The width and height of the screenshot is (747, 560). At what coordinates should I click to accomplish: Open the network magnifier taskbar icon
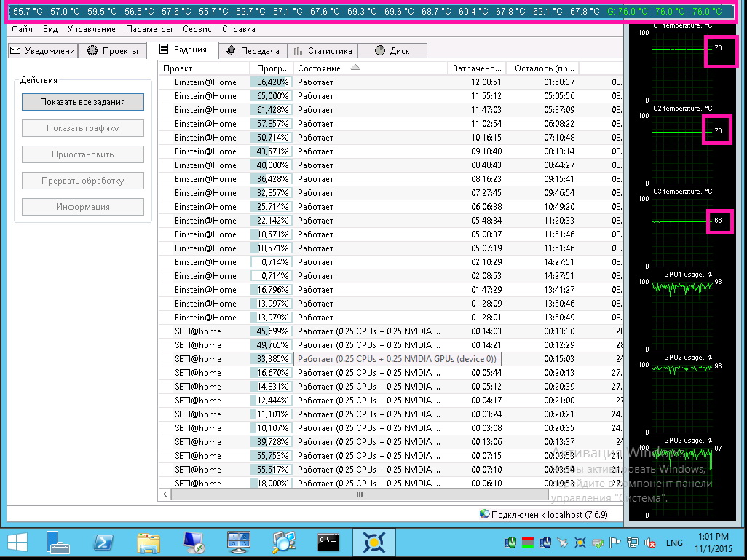pyautogui.click(x=283, y=543)
